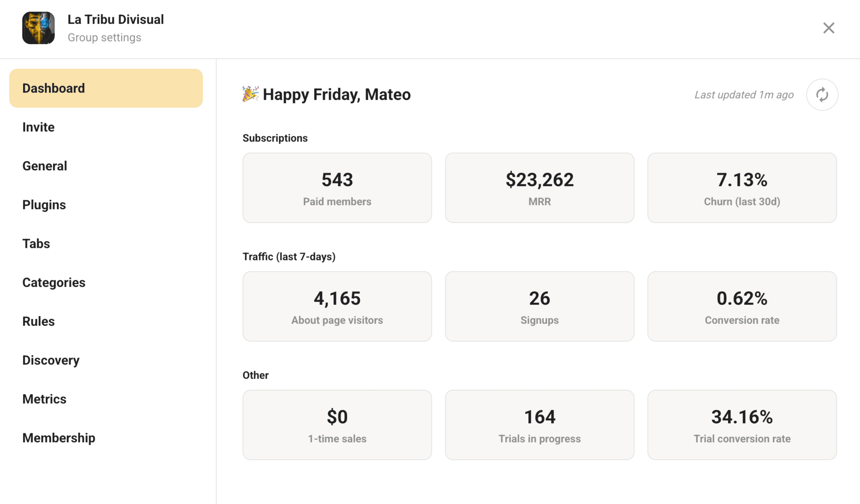Open the Invite settings section
This screenshot has height=504, width=860.
[x=38, y=127]
